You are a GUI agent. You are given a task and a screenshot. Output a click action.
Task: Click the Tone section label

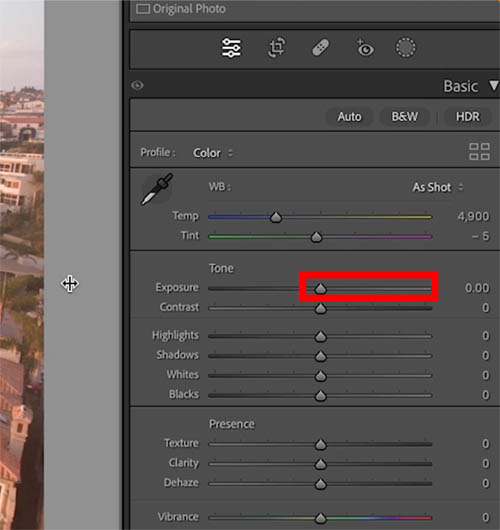click(x=221, y=268)
